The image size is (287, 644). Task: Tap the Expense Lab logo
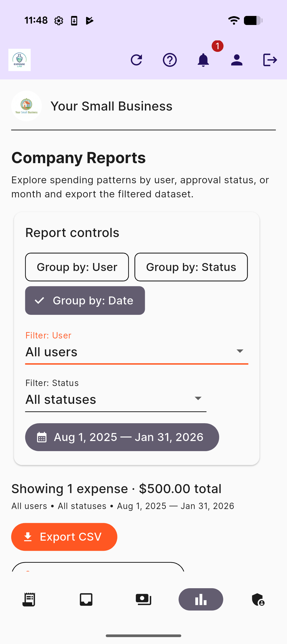tap(20, 60)
